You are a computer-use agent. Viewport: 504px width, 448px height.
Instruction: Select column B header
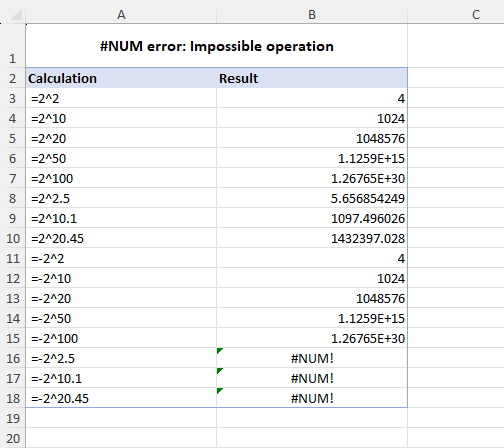click(312, 14)
